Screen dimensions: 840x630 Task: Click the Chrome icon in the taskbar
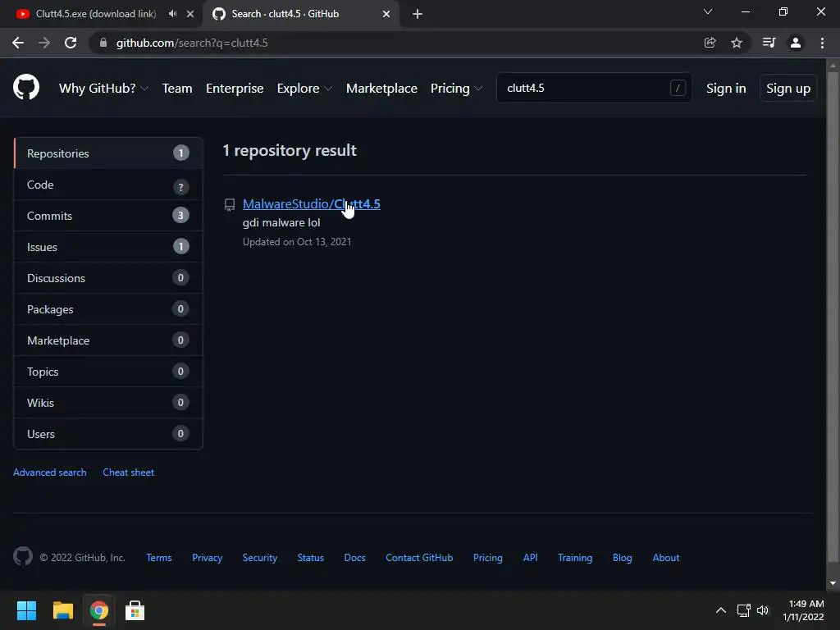point(98,610)
